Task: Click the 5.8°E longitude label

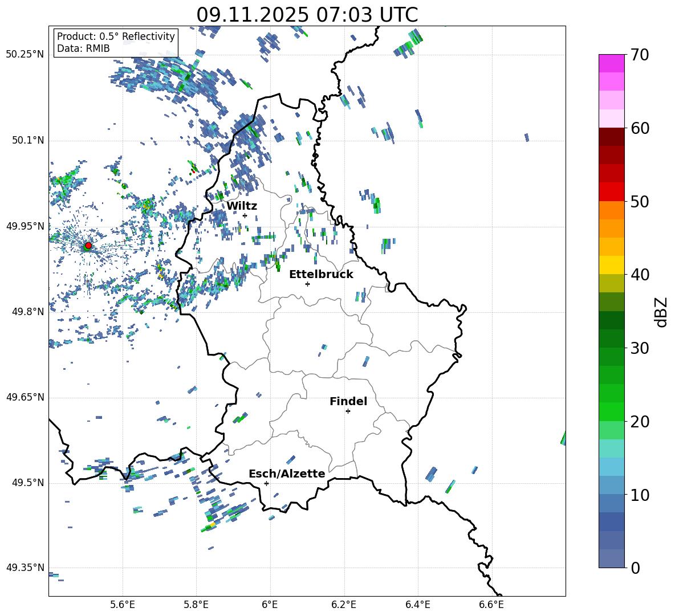Action: (x=196, y=605)
